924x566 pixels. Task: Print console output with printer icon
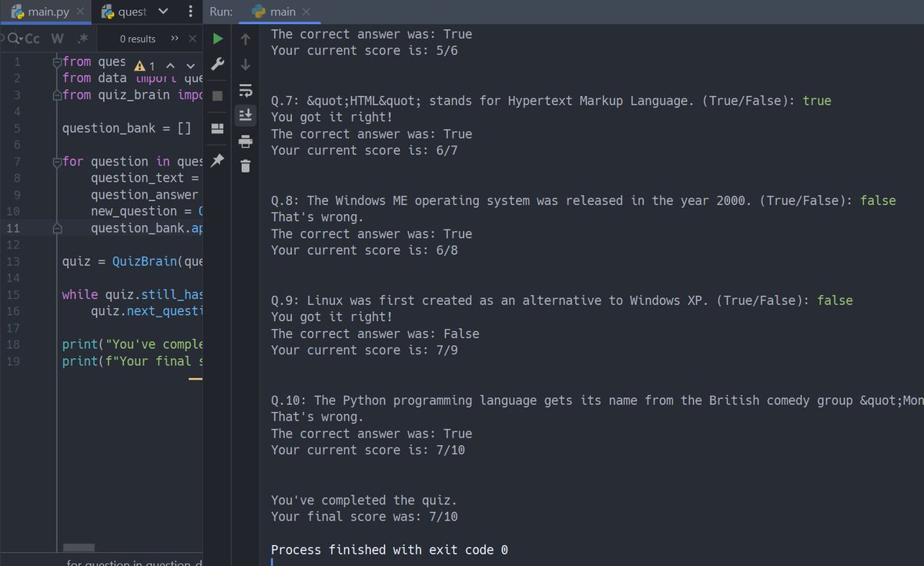pos(246,141)
